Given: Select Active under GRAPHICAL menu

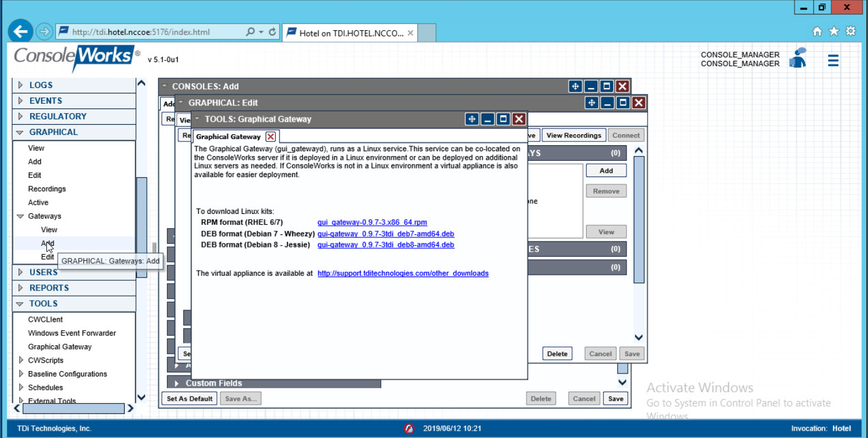Looking at the screenshot, I should coord(38,202).
